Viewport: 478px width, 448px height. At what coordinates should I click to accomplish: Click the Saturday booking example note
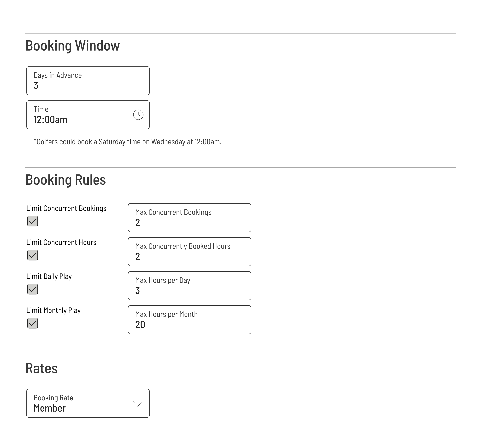[127, 142]
